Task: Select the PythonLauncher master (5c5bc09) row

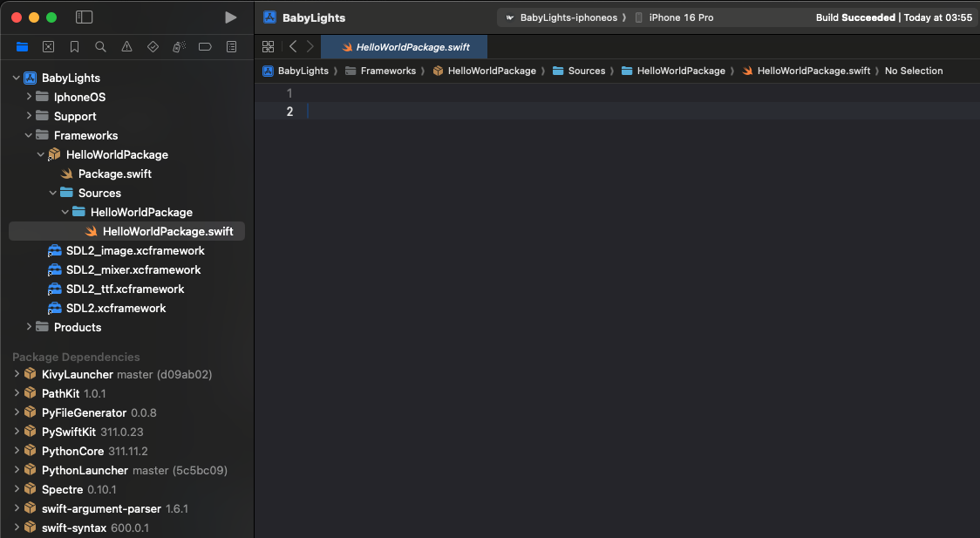Action: pyautogui.click(x=127, y=470)
